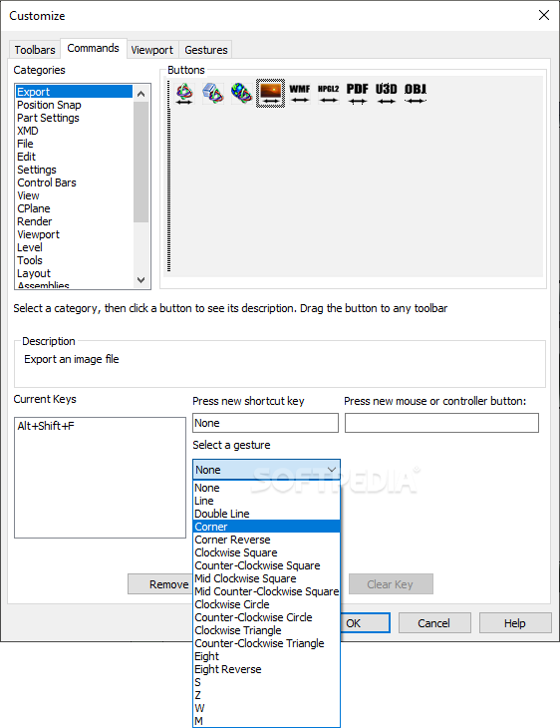Viewport: 560px width, 728px height.
Task: Choose Corner gesture option
Action: [266, 527]
